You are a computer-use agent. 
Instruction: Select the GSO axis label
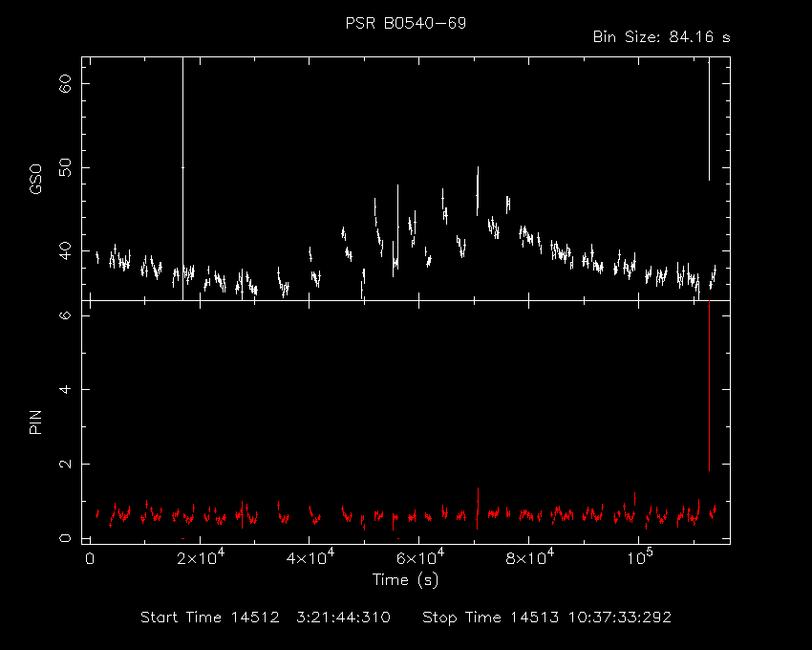click(35, 179)
